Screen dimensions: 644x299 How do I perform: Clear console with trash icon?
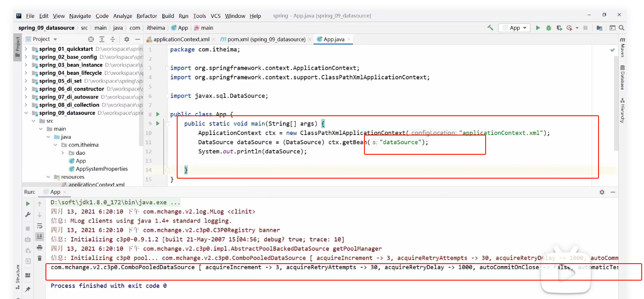pyautogui.click(x=40, y=258)
